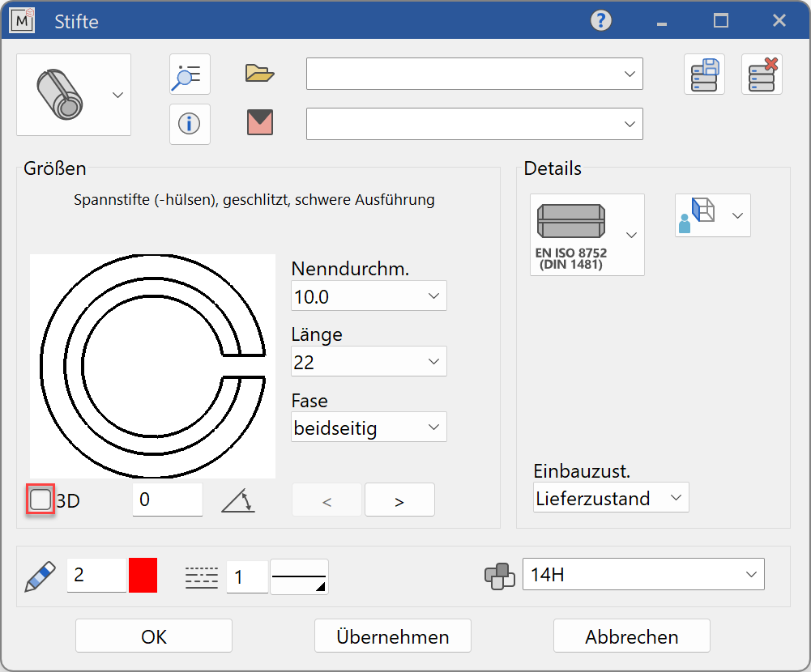Maximize the Stifte dialog window

coord(720,21)
